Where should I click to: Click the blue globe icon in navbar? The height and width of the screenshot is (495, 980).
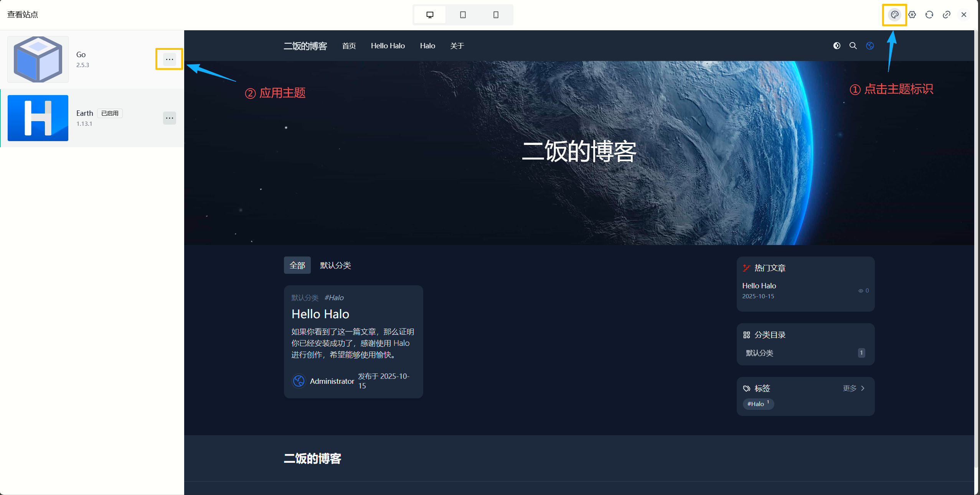click(x=870, y=46)
